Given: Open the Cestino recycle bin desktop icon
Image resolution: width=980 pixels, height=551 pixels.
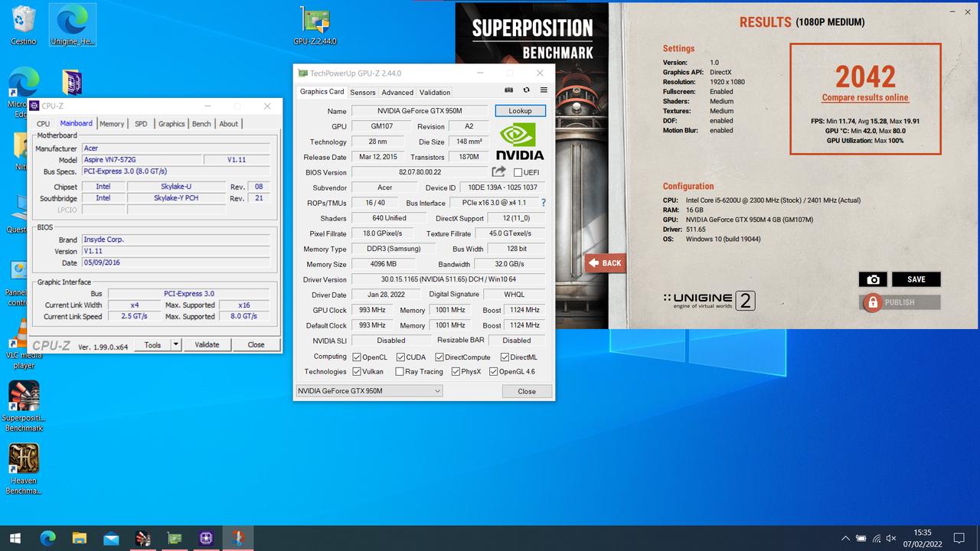Looking at the screenshot, I should (24, 25).
